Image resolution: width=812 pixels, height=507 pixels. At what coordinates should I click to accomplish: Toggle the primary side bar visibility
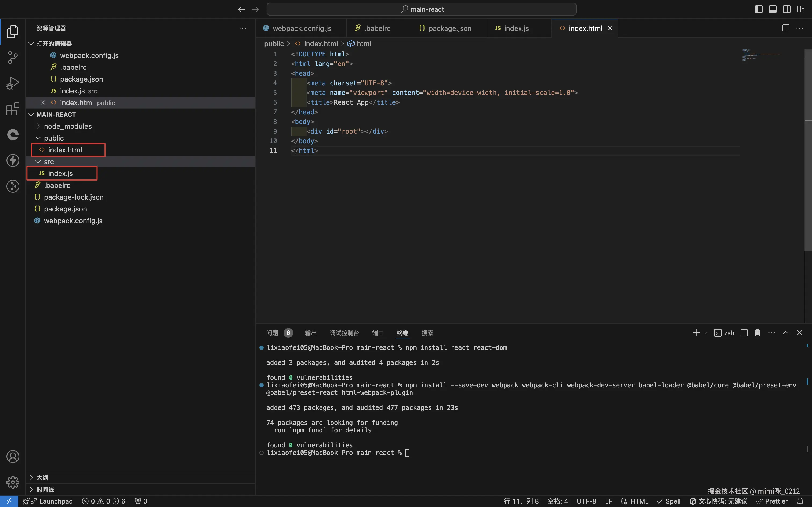pyautogui.click(x=759, y=9)
